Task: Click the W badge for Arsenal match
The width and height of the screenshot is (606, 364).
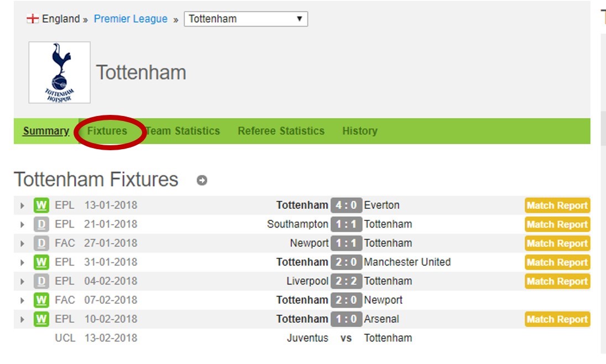Action: tap(41, 319)
